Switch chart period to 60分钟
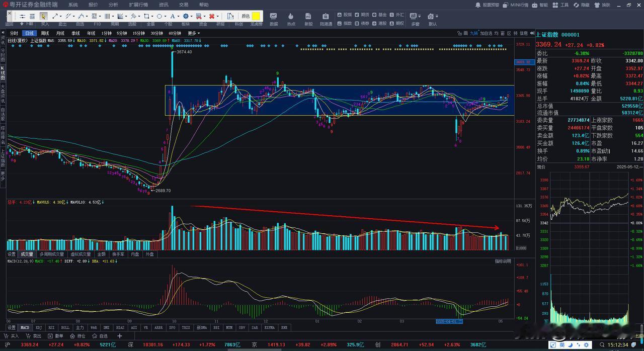Image resolution: width=644 pixels, height=351 pixels. pos(175,33)
